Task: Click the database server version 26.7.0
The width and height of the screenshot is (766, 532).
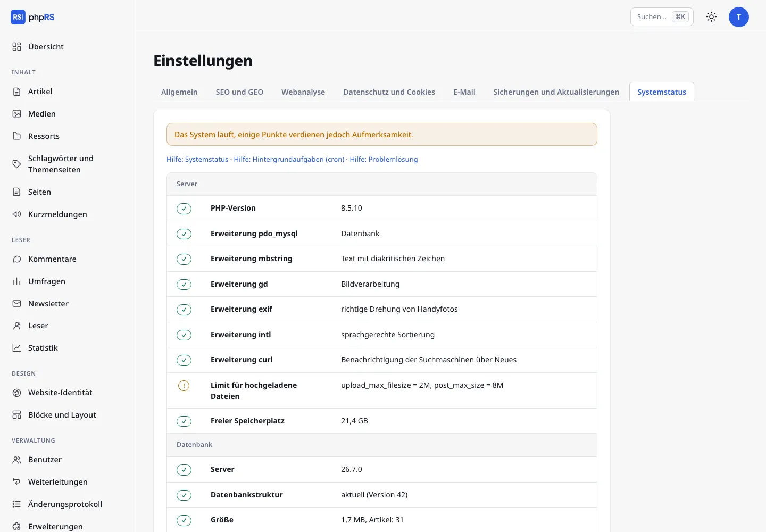Action: [352, 469]
